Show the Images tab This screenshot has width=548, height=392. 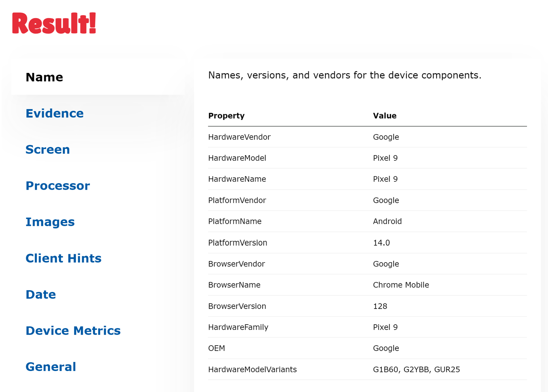(50, 222)
